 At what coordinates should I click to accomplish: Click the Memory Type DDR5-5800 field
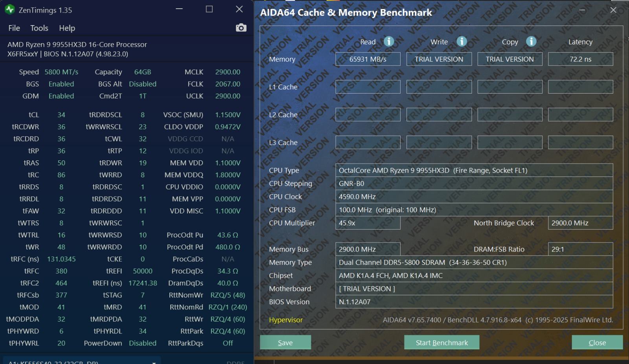474,262
